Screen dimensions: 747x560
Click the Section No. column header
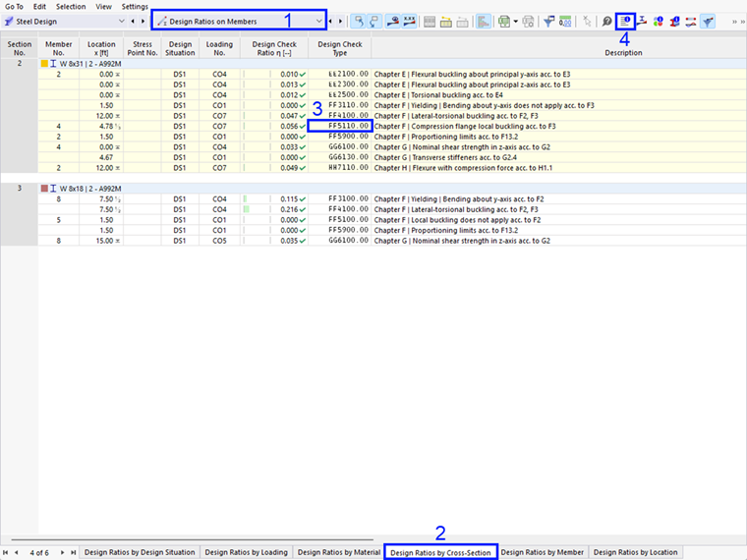(19, 48)
